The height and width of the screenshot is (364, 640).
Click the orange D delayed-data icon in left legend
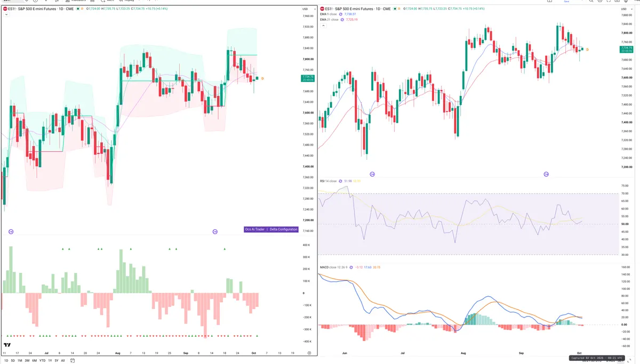(x=82, y=9)
